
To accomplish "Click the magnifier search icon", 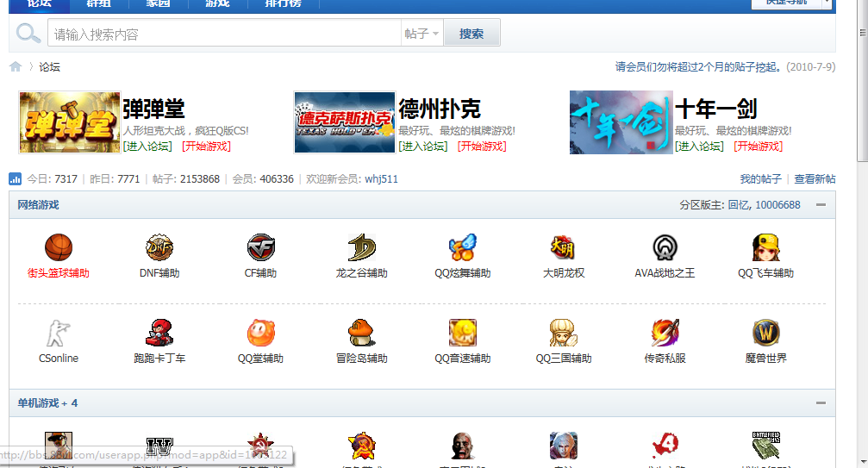I will click(28, 34).
